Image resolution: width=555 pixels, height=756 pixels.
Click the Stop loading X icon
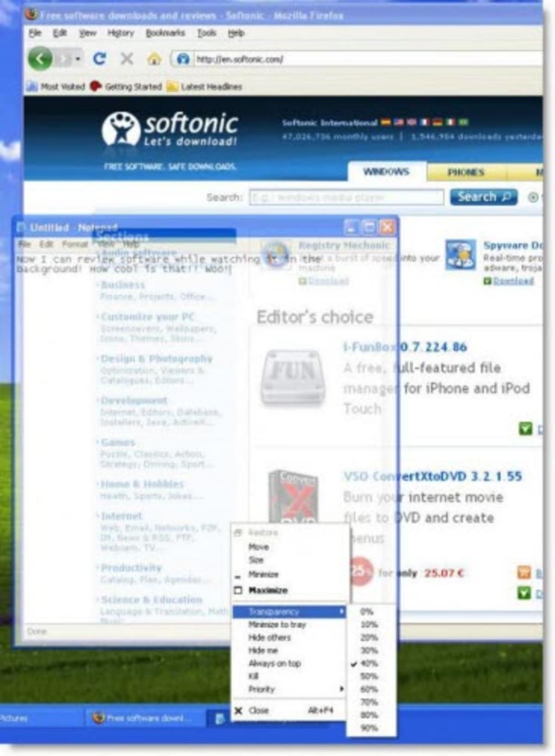pyautogui.click(x=127, y=58)
